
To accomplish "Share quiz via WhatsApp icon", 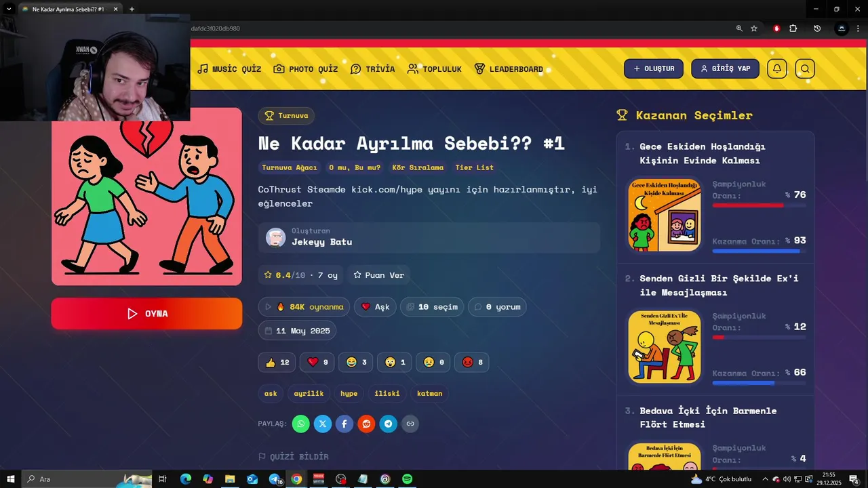I will [x=301, y=424].
